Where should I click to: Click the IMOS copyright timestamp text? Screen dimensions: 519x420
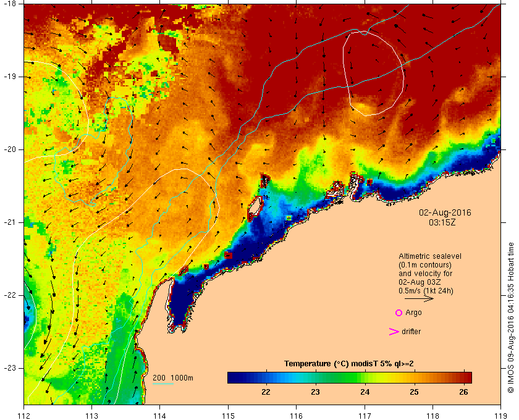coord(511,317)
